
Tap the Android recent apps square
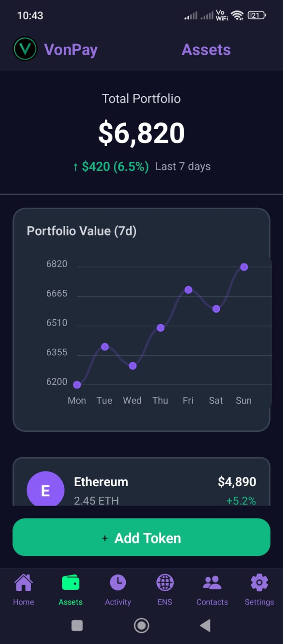point(77,625)
